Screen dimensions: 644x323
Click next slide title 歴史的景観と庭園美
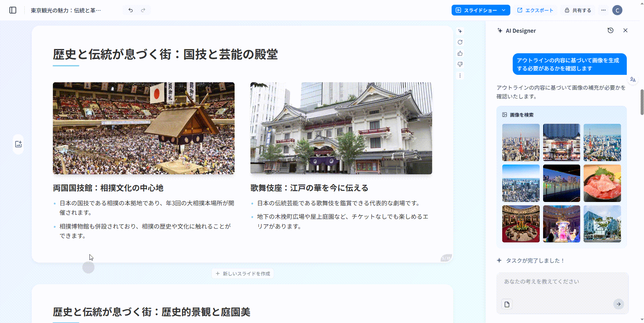pos(152,312)
